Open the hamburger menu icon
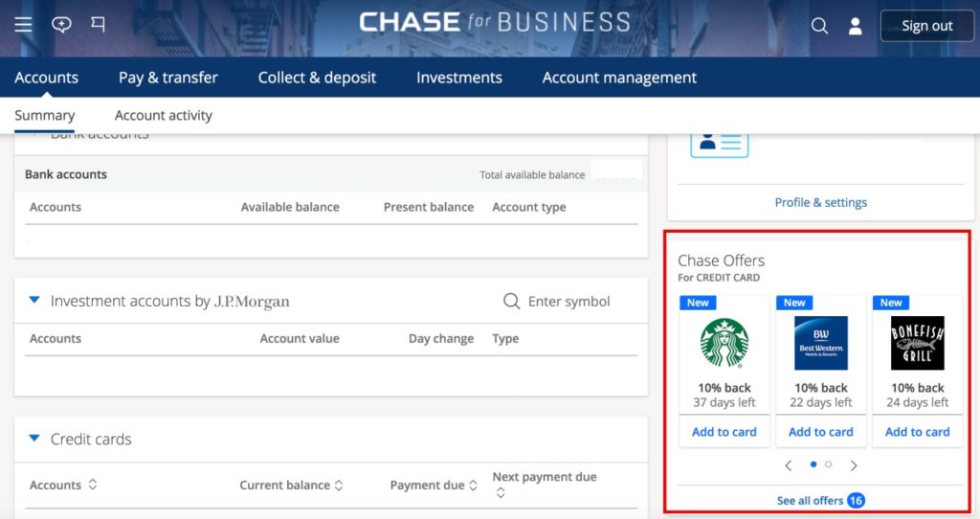 [23, 24]
